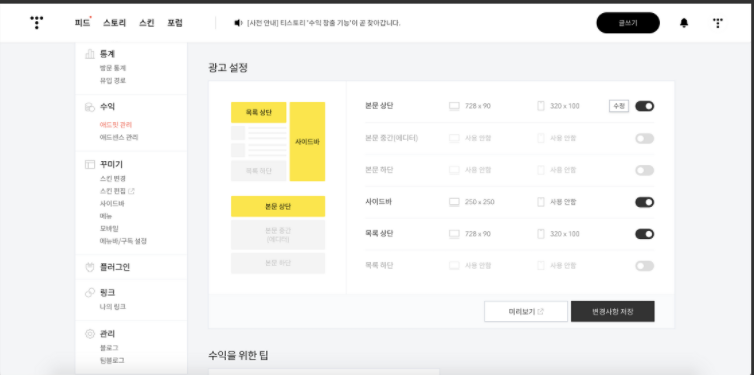Enable the 본문 중간(에디터) ad toggle
Image resolution: width=754 pixels, height=375 pixels.
click(644, 138)
